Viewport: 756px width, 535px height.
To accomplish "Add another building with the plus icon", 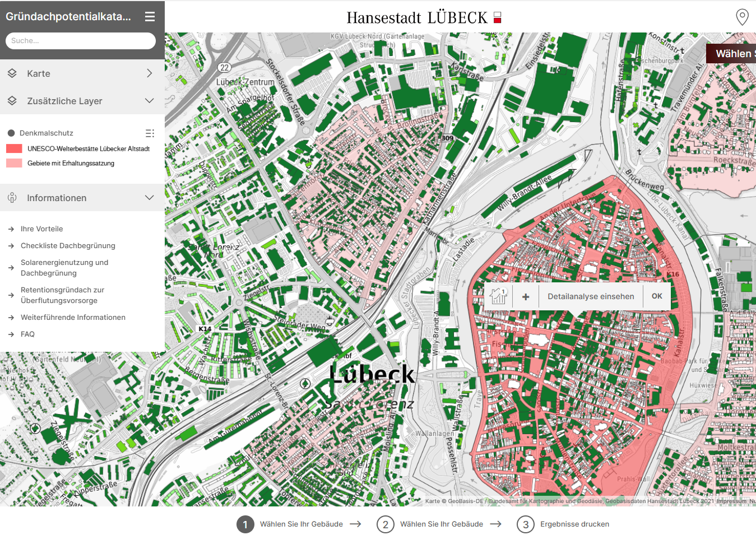I will point(526,296).
